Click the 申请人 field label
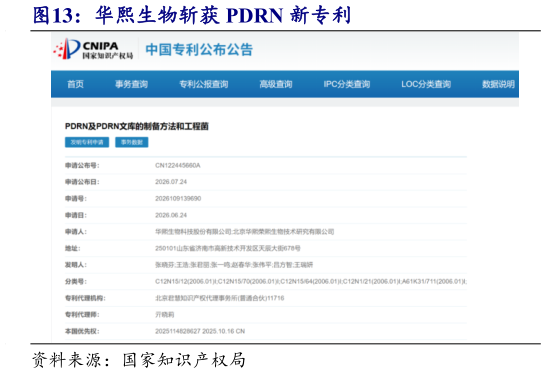 coord(76,232)
